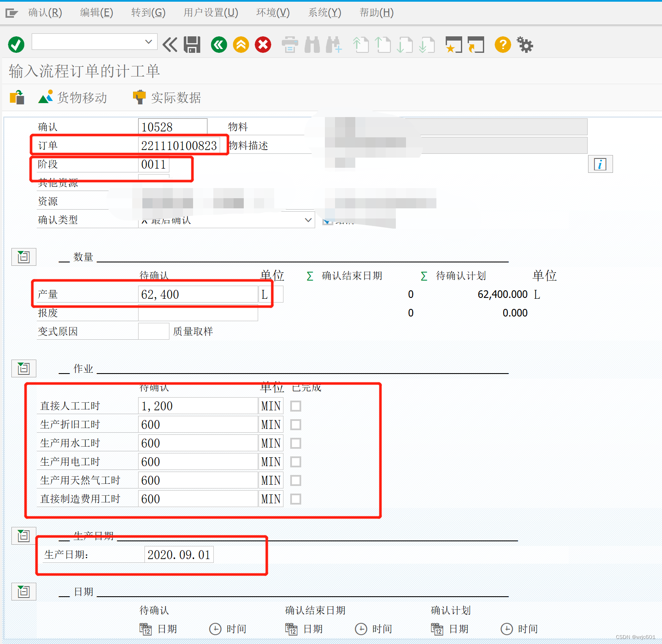Viewport: 662px width, 644px height.
Task: Click the information (i) icon beside the form
Action: coord(600,164)
